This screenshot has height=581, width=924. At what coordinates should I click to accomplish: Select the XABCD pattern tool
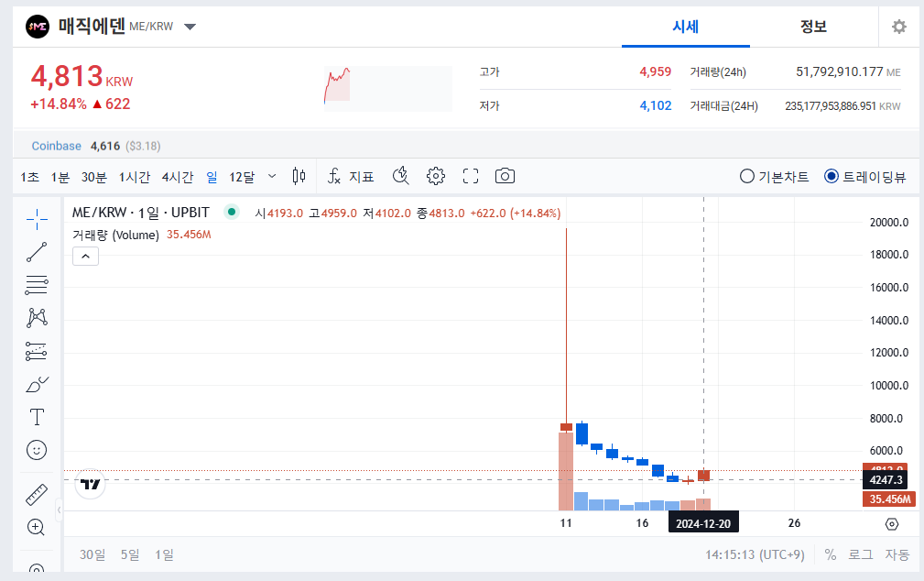click(x=37, y=318)
